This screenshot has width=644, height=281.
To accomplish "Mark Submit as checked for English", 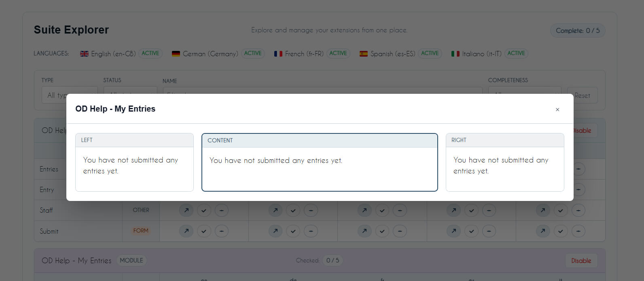I will 204,231.
